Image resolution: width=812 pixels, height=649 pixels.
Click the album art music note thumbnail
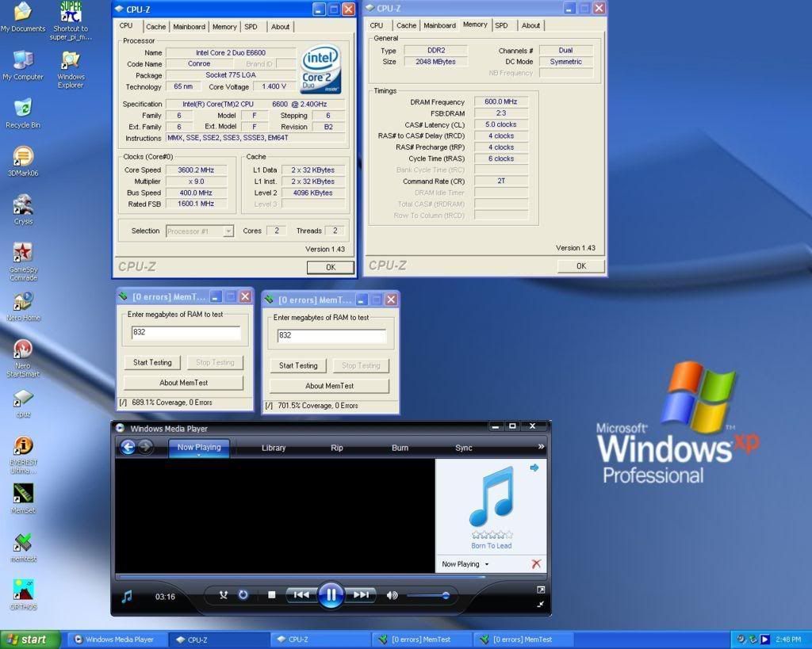(492, 495)
